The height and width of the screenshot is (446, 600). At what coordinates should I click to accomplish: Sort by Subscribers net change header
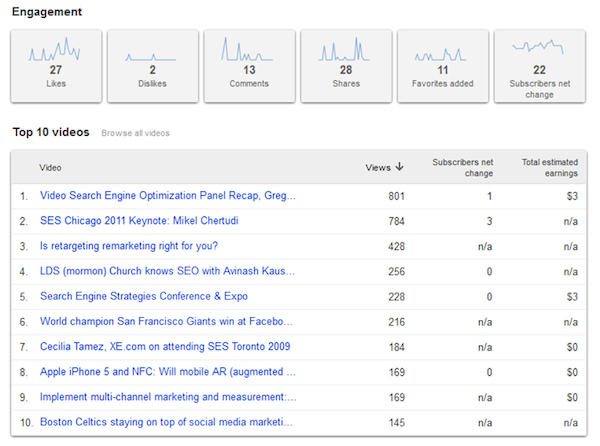(463, 168)
